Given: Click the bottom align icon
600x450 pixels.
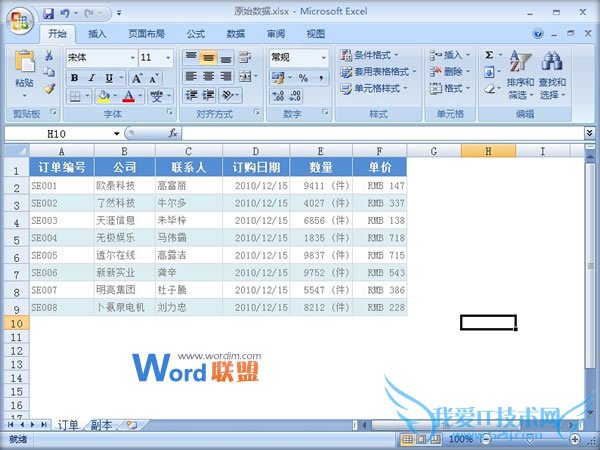Looking at the screenshot, I should [x=226, y=58].
